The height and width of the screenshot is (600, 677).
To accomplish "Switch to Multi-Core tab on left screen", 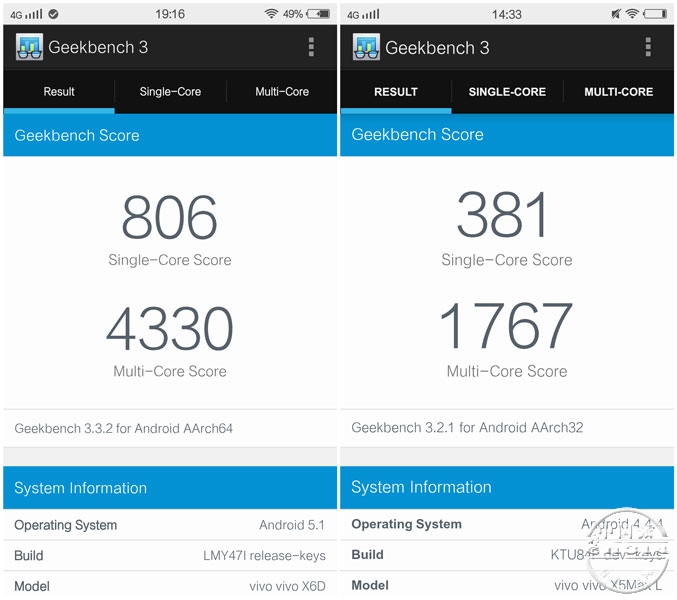I will (x=282, y=92).
